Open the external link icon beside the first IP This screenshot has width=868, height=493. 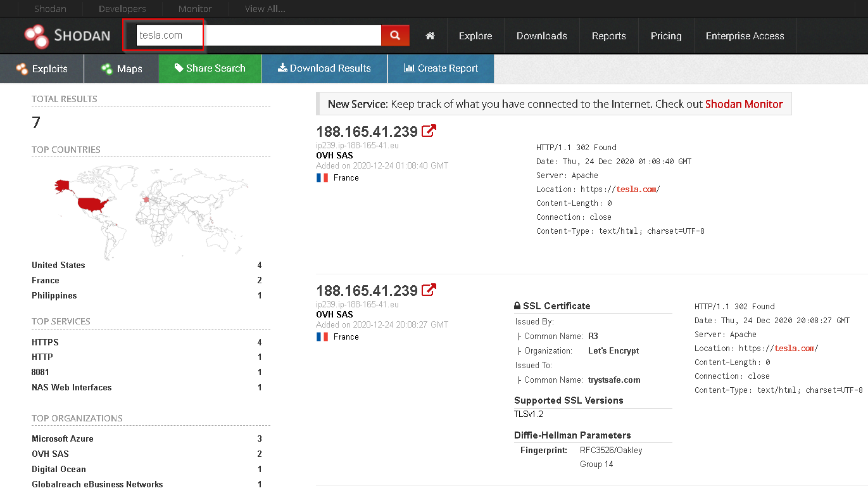point(430,129)
